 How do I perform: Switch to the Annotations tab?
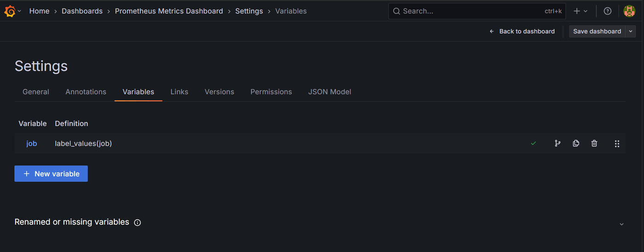coord(86,92)
